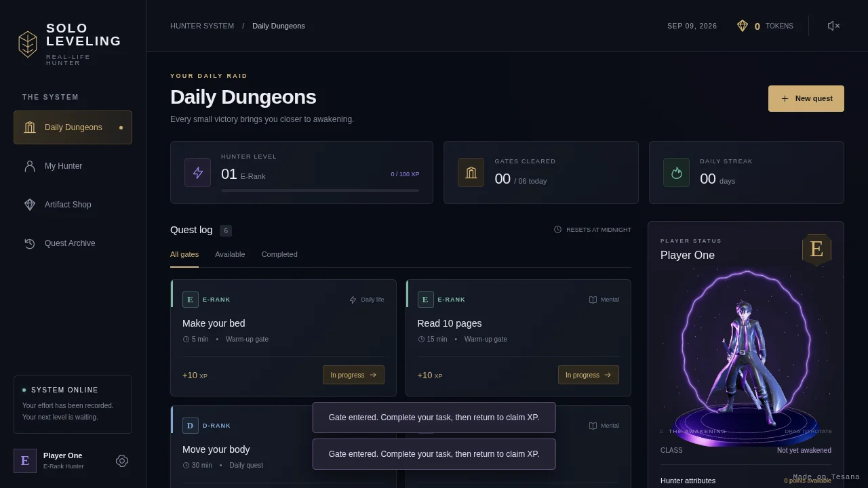Open the Read 10 pages quest title

(450, 323)
